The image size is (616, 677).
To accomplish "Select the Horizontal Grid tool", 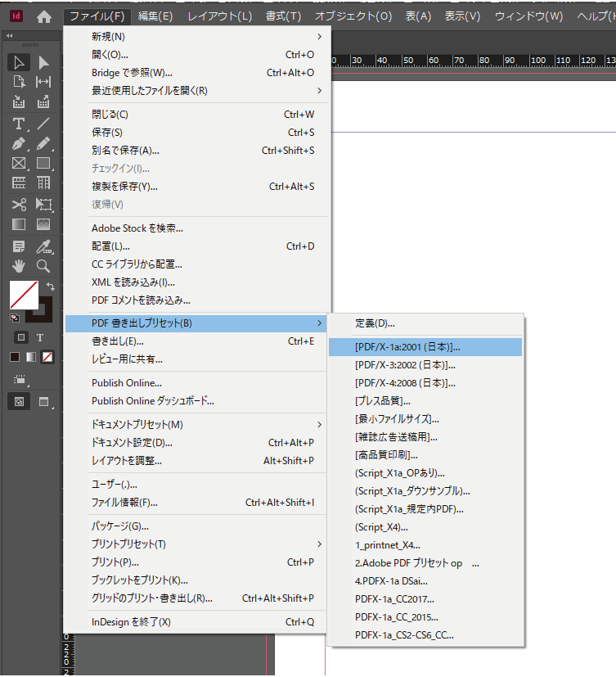I will [x=19, y=183].
